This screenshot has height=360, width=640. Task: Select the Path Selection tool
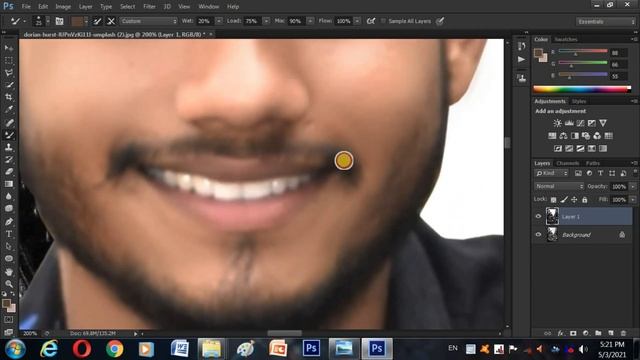[9, 246]
